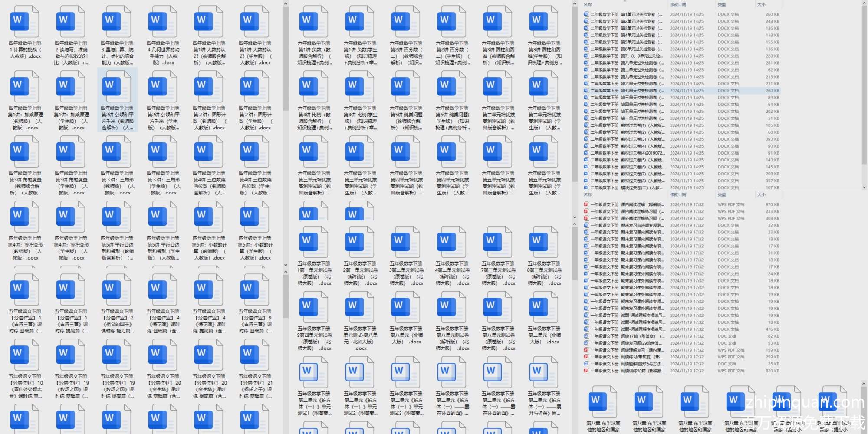Click the '393 KB' size cell
868x434 pixels.
(x=772, y=139)
